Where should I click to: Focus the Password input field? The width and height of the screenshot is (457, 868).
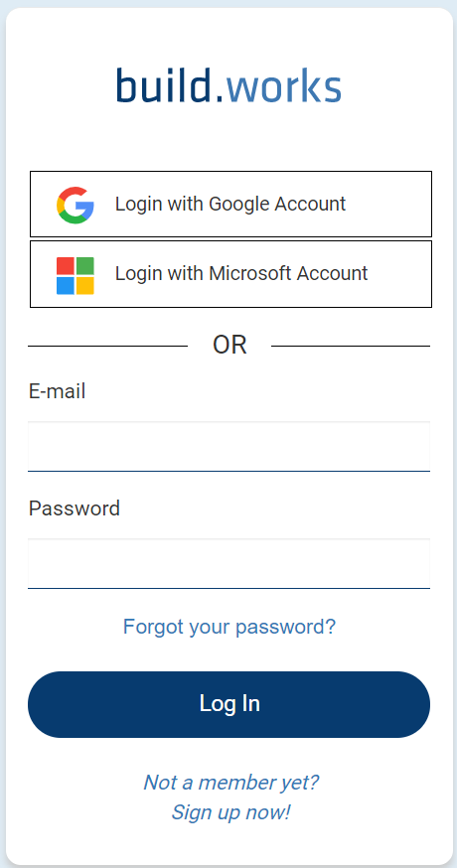228,563
